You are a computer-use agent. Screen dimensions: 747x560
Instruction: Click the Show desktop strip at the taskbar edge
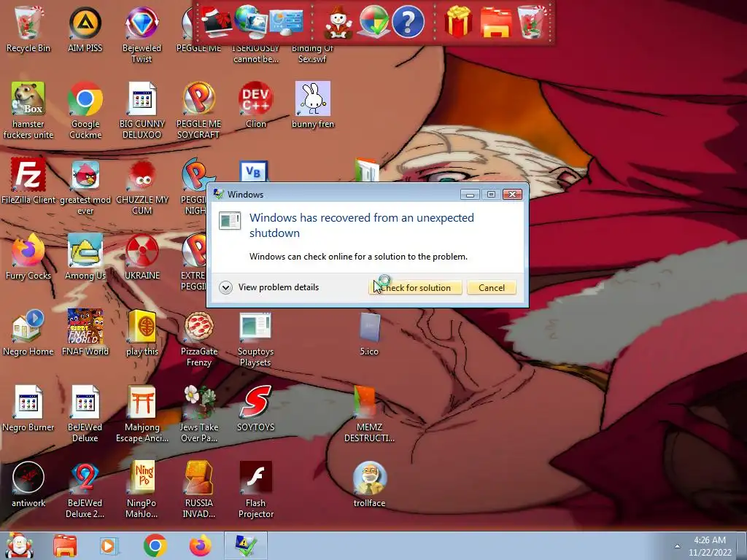tap(742, 545)
